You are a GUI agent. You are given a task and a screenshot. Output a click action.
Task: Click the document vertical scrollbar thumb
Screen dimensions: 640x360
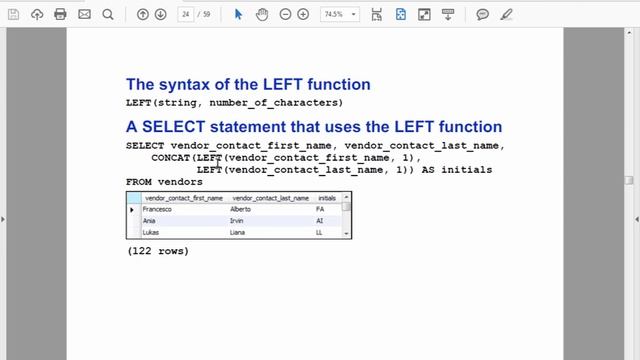click(x=629, y=180)
